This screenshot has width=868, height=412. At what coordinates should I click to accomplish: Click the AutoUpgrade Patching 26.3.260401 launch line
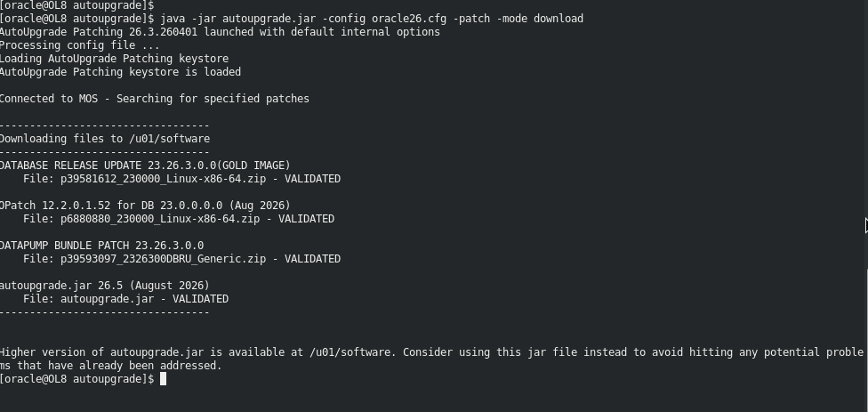220,32
